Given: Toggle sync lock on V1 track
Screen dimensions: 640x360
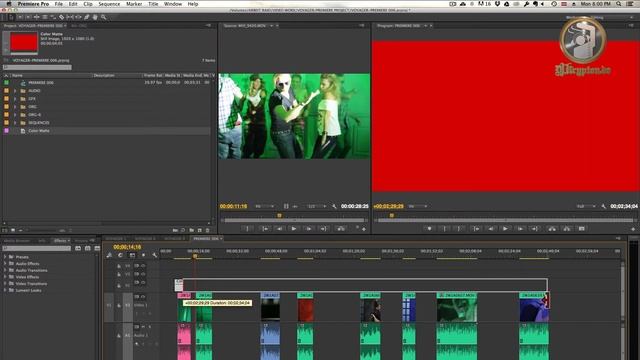Looking at the screenshot, I should pos(137,297).
